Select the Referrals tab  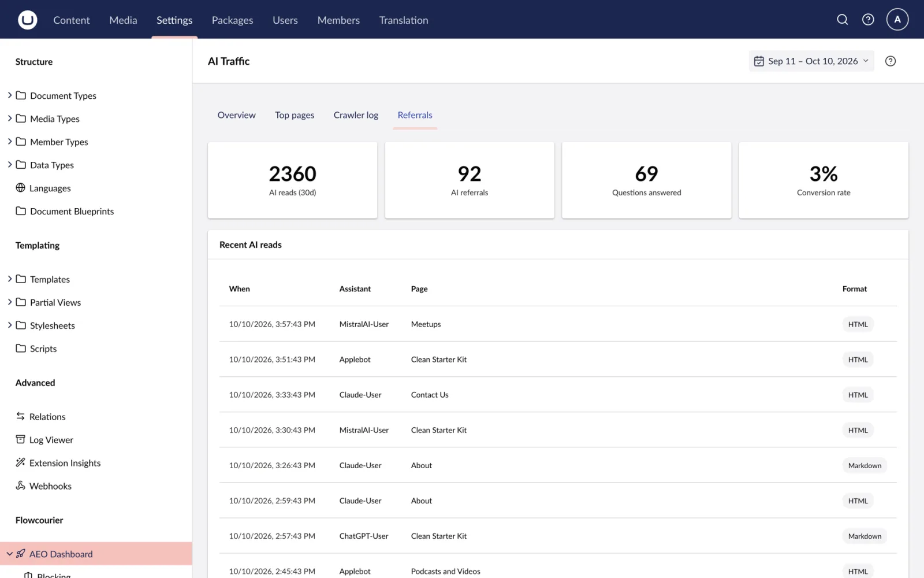coord(415,115)
